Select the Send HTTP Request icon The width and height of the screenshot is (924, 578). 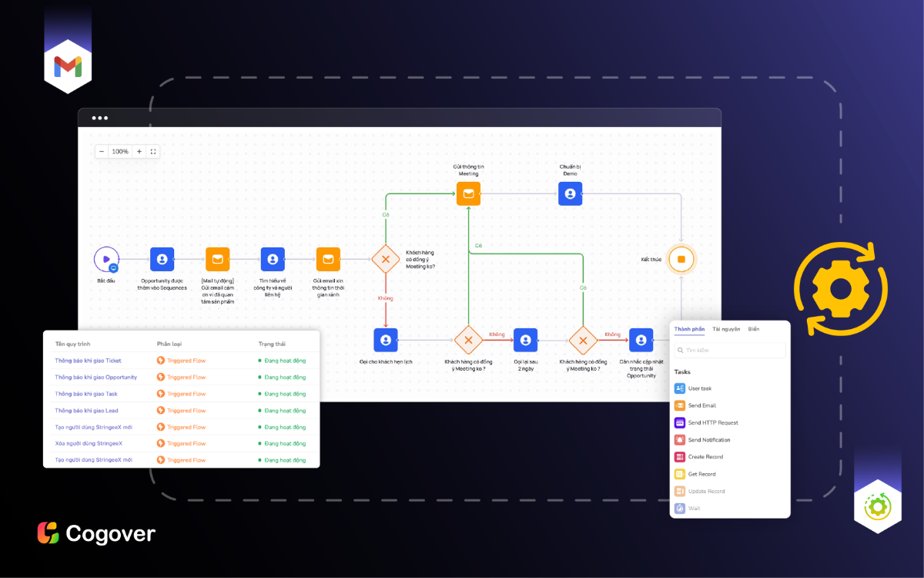pyautogui.click(x=681, y=422)
